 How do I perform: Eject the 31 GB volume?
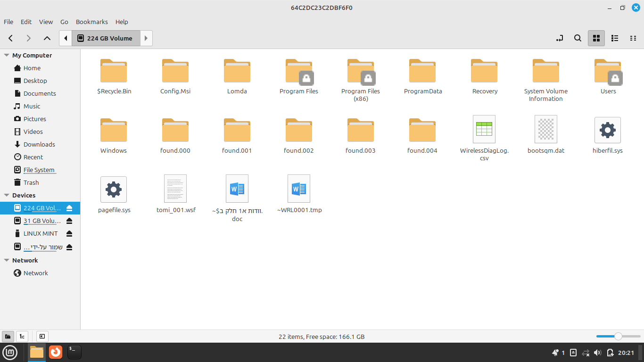[69, 221]
